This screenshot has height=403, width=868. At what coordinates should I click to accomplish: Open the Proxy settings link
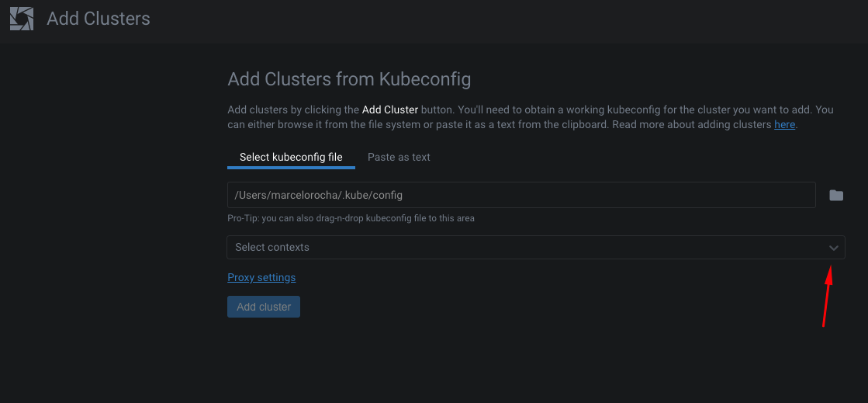(261, 277)
